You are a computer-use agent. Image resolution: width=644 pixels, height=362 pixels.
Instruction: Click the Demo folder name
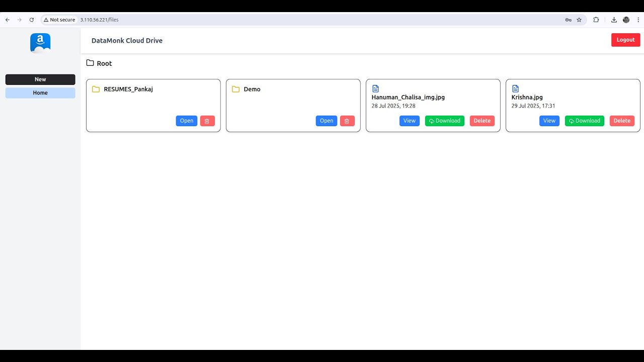tap(252, 89)
